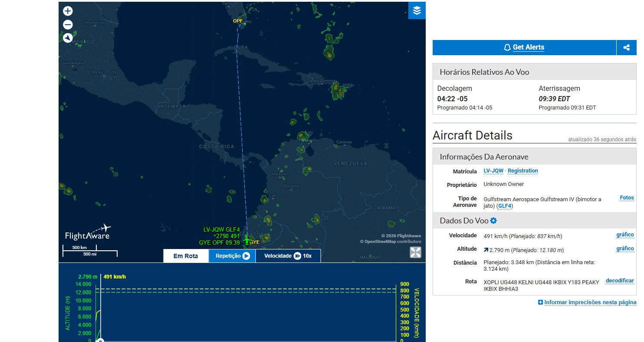Click the 2.790 m altitude readout above the chart
The height and width of the screenshot is (342, 644).
(x=88, y=277)
